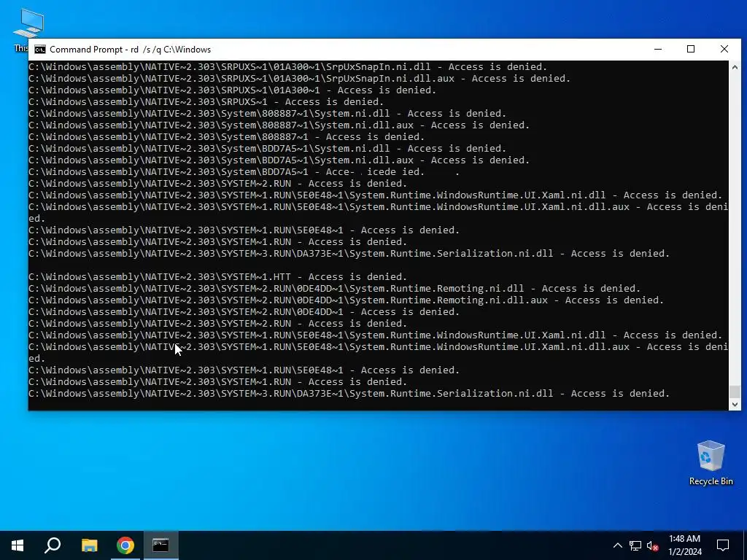Click Command Prompt title bar system icon
Image resolution: width=747 pixels, height=560 pixels.
point(40,50)
